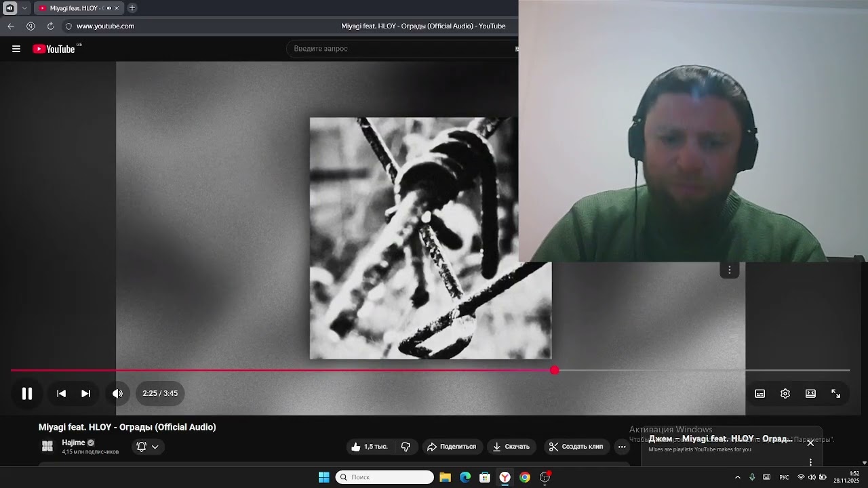Open the touch keyboard tray icon
Screen dimensions: 868x488
click(x=767, y=477)
